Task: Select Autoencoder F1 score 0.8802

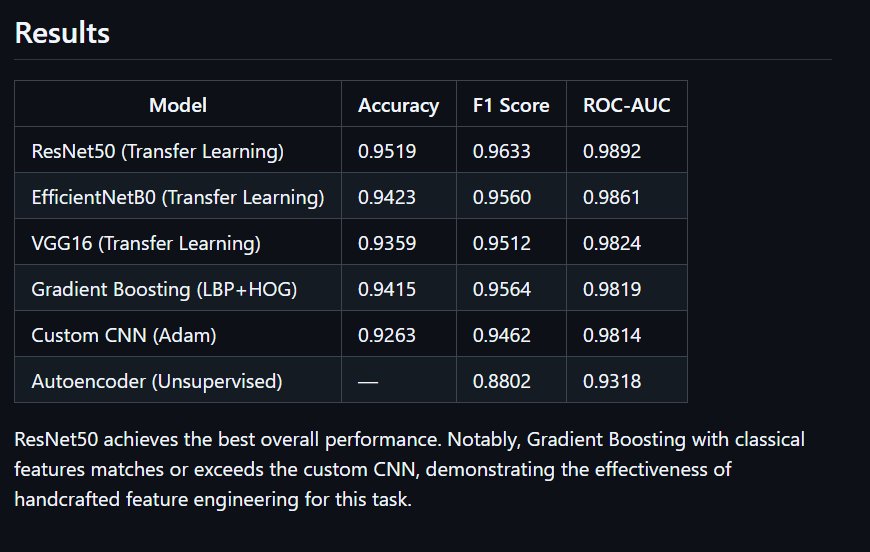Action: point(502,382)
